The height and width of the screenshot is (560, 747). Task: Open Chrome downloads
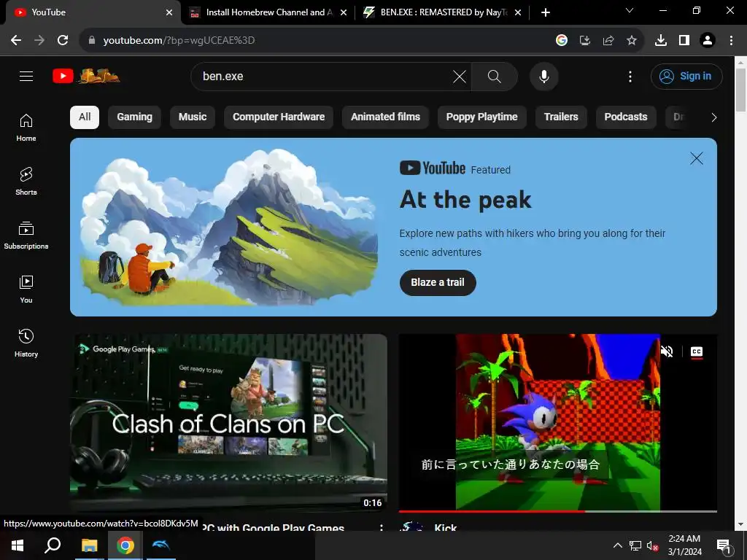(x=661, y=41)
